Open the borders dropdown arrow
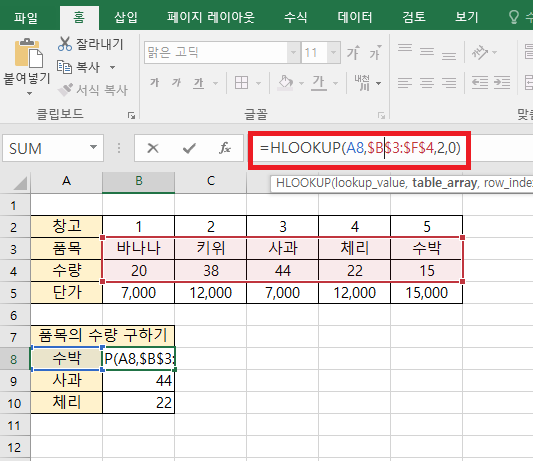The width and height of the screenshot is (533, 461). pos(258,83)
